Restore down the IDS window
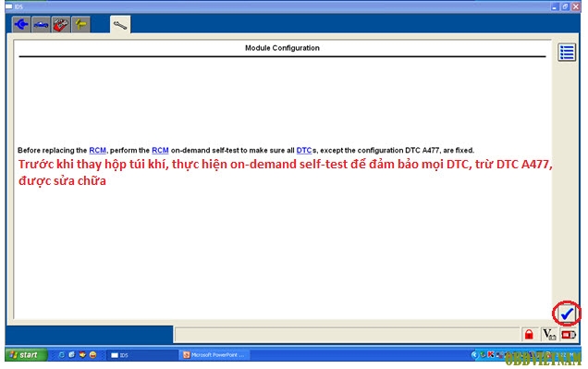588x369 pixels. click(x=565, y=6)
